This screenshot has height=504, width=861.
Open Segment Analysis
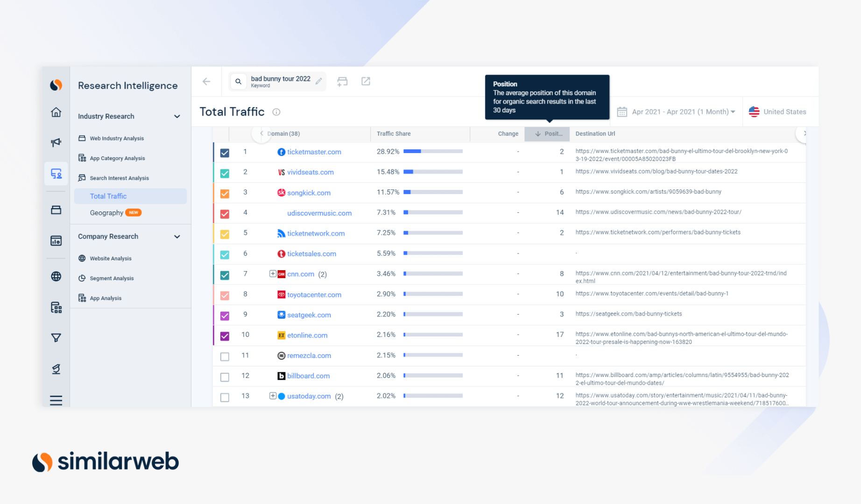point(112,279)
